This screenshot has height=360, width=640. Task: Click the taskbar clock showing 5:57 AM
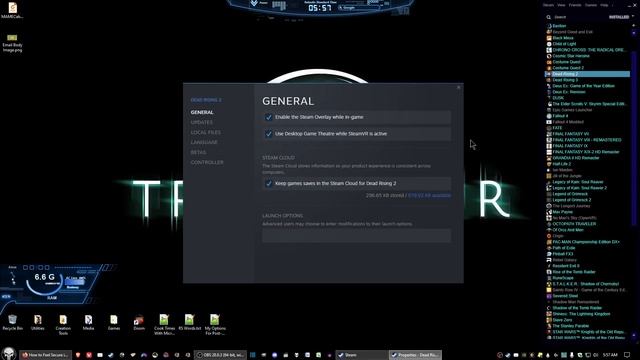click(x=610, y=355)
